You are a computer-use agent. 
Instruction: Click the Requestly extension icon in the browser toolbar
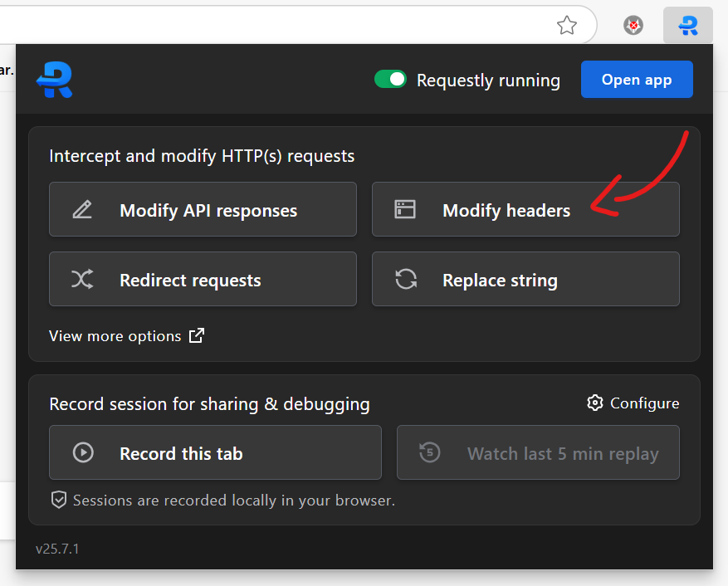click(x=687, y=25)
